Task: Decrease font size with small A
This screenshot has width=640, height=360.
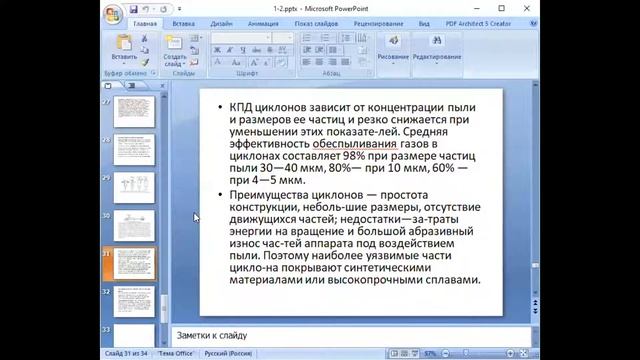Action: tap(266, 62)
